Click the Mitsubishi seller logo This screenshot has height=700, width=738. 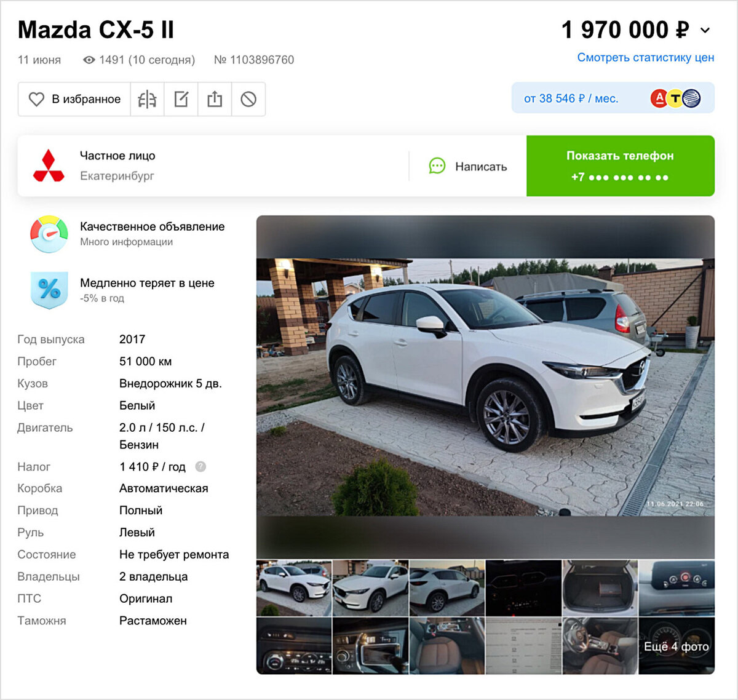pyautogui.click(x=49, y=166)
